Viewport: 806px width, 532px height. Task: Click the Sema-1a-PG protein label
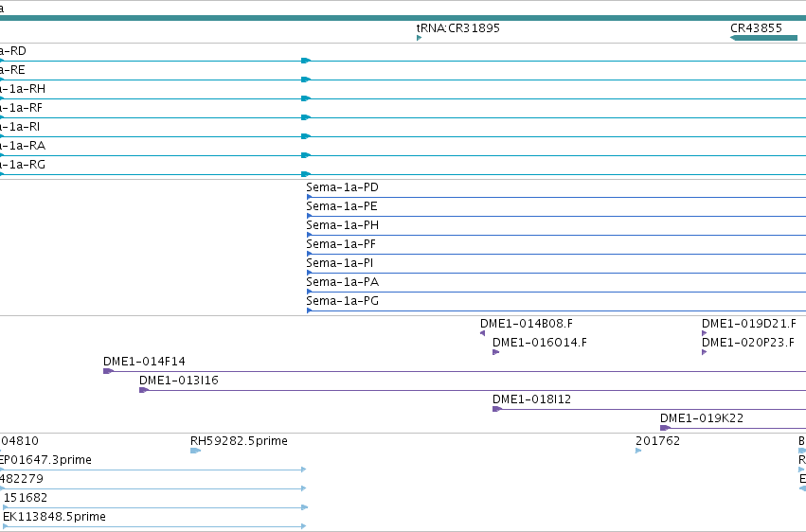tap(342, 301)
